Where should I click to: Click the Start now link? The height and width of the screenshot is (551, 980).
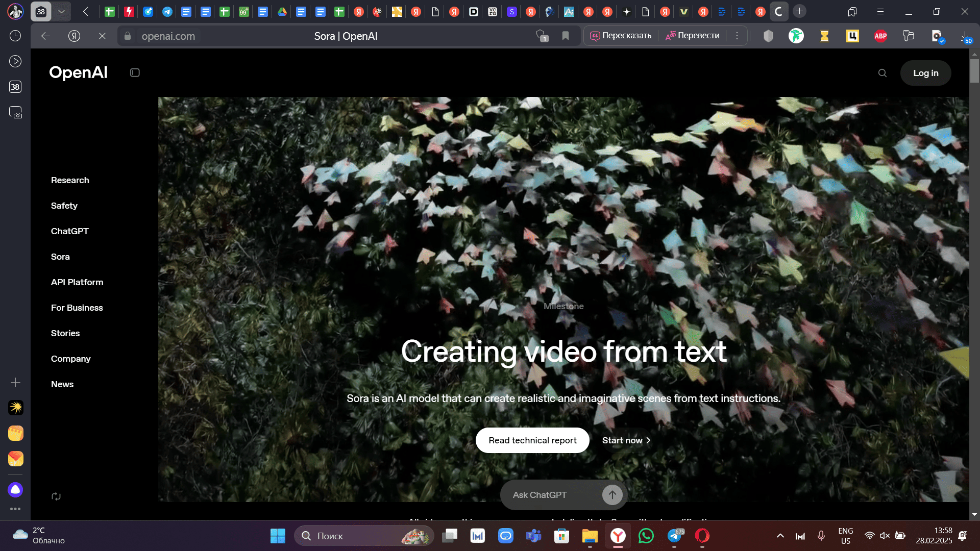pyautogui.click(x=626, y=440)
